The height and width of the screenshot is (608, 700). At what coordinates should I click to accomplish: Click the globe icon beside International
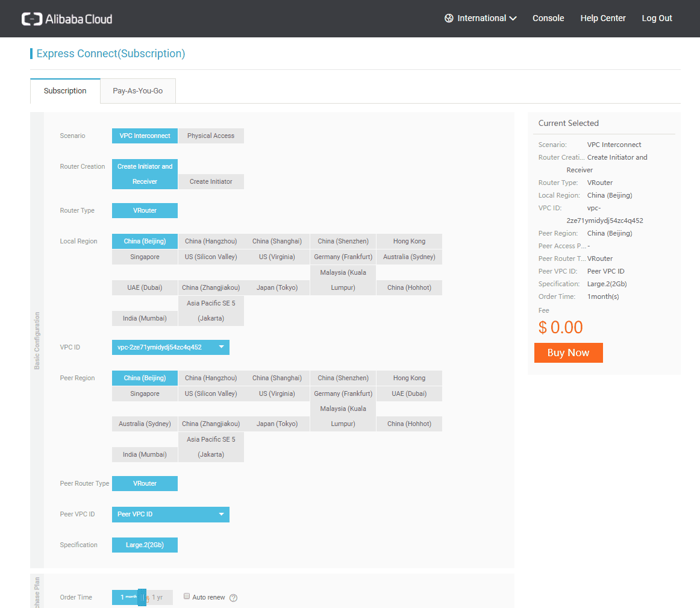pyautogui.click(x=449, y=18)
